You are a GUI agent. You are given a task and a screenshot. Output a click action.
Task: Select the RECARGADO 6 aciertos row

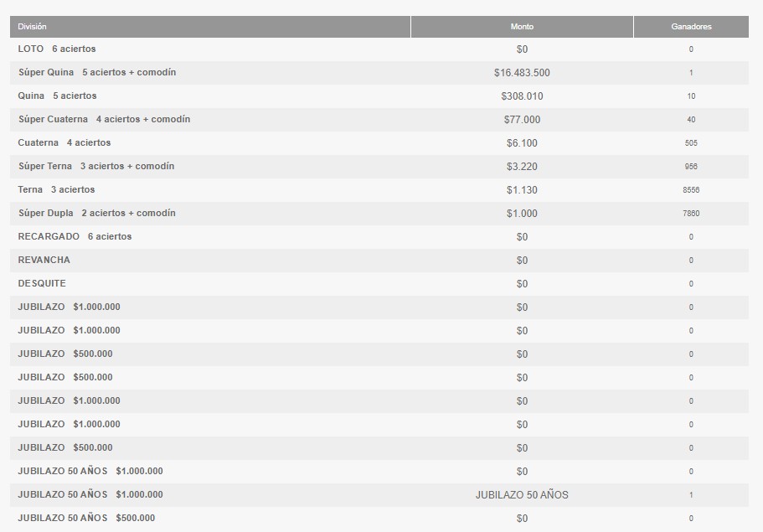tap(75, 237)
